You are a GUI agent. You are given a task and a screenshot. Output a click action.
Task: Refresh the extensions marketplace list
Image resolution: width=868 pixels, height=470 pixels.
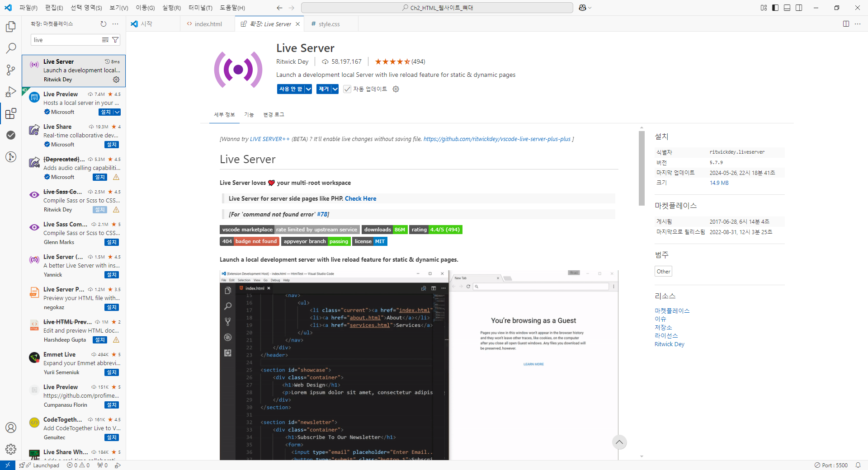pos(104,24)
